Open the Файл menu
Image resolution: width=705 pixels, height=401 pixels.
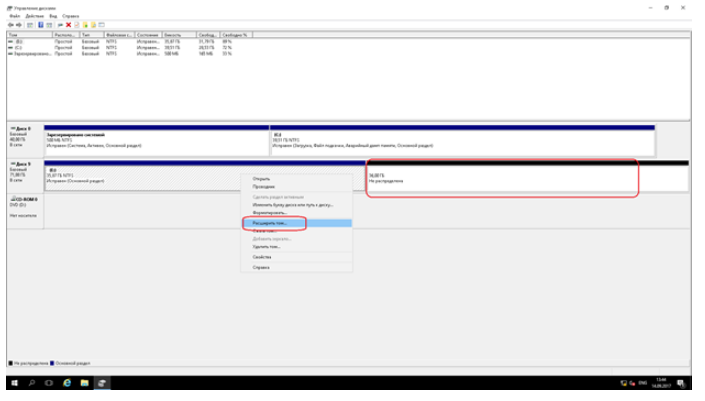[12, 14]
